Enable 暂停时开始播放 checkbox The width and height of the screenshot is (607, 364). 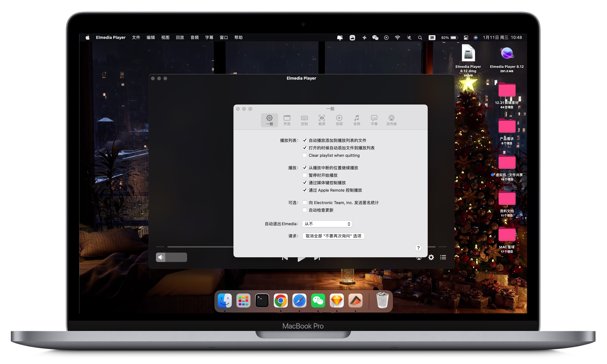[304, 175]
